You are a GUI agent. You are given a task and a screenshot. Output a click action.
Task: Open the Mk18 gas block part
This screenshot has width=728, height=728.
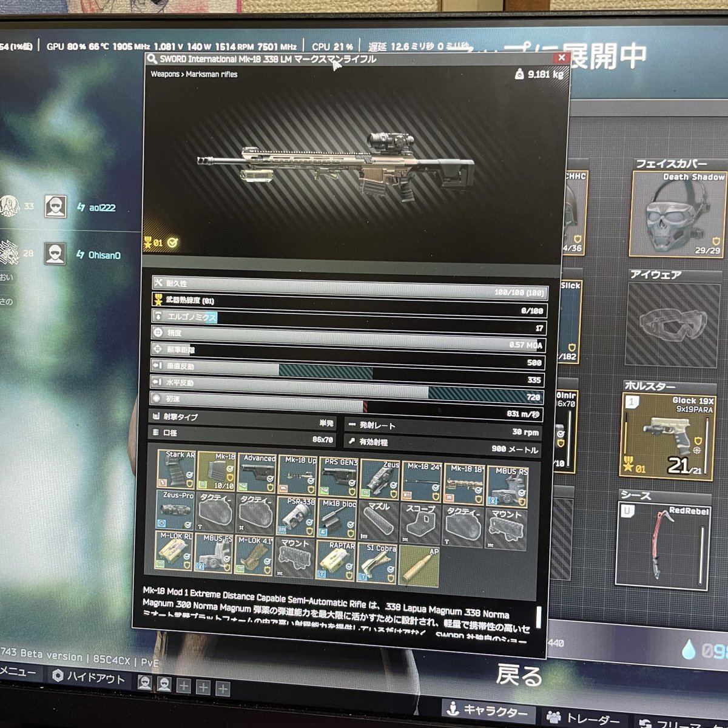coord(337,519)
